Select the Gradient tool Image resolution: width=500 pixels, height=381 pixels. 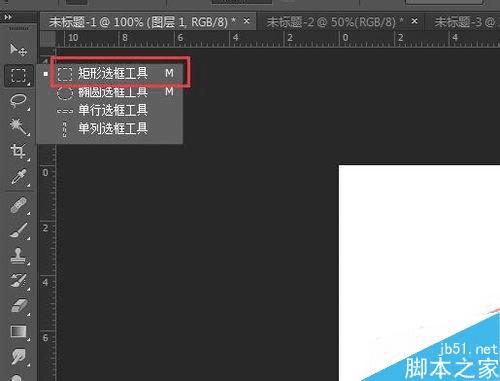tap(19, 332)
